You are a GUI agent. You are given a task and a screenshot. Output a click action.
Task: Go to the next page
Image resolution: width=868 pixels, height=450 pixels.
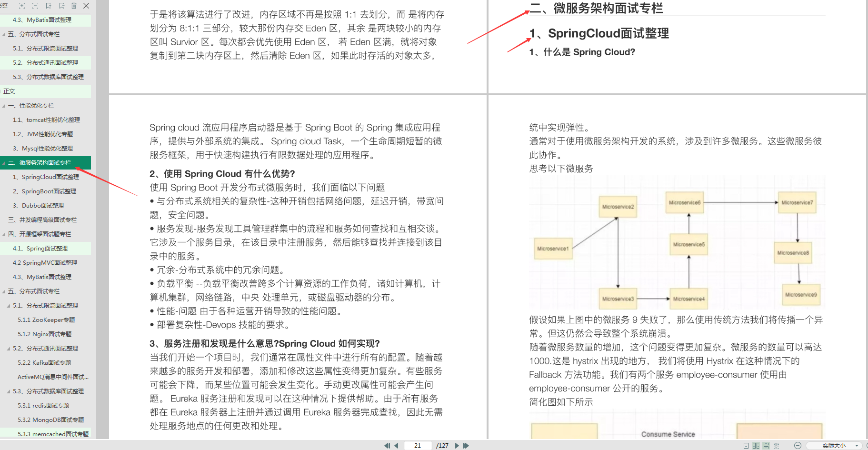coord(457,446)
